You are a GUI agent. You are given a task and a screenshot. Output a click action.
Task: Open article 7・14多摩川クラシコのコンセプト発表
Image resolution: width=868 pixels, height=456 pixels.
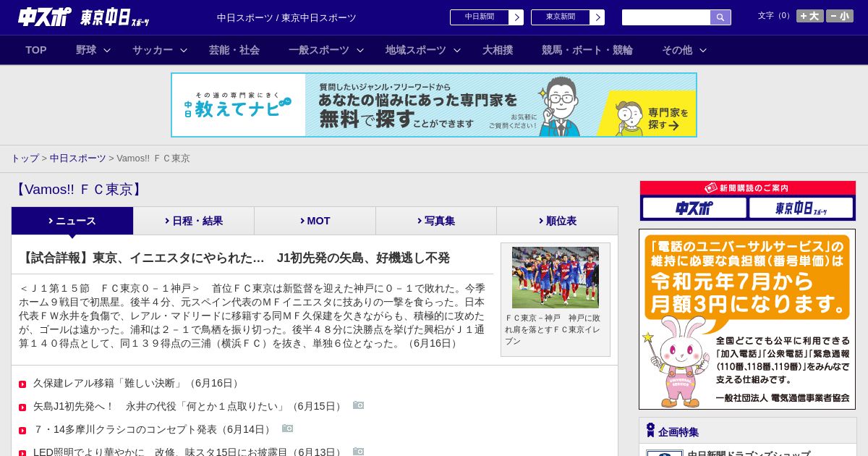154,429
